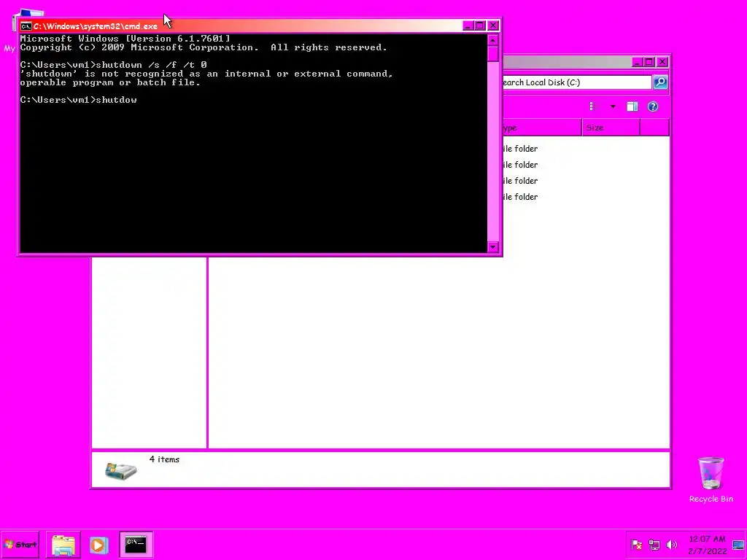This screenshot has height=560, width=747.
Task: Click the fourth File folder type entry
Action: click(520, 197)
